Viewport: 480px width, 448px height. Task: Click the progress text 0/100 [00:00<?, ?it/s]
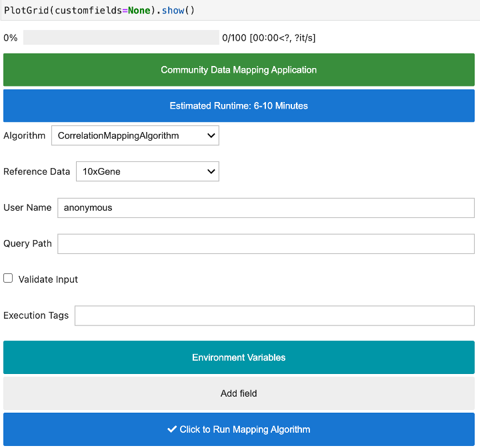tap(269, 38)
